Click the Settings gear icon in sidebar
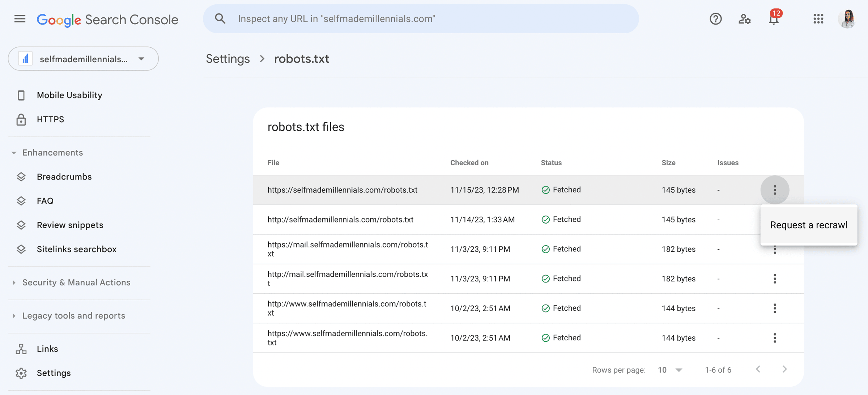Image resolution: width=868 pixels, height=395 pixels. pos(21,373)
